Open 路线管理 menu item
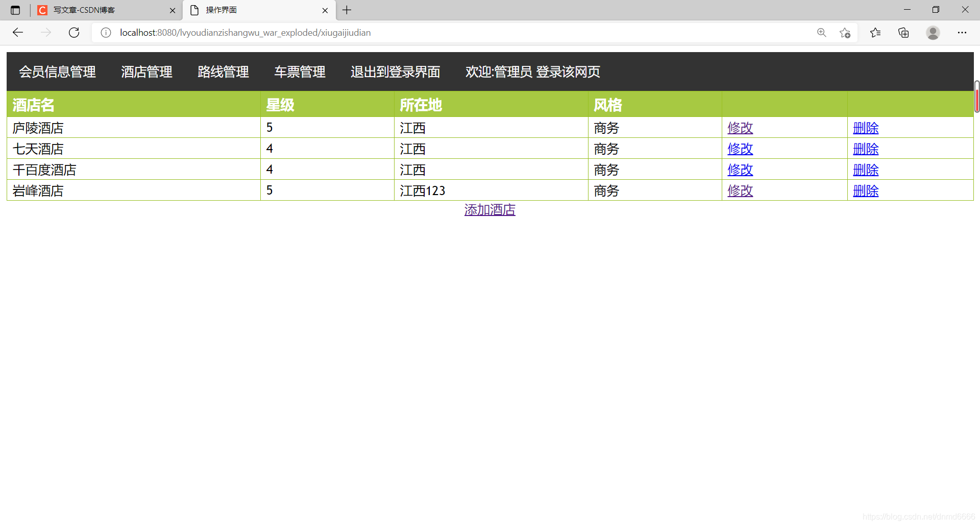The image size is (980, 526). click(224, 71)
